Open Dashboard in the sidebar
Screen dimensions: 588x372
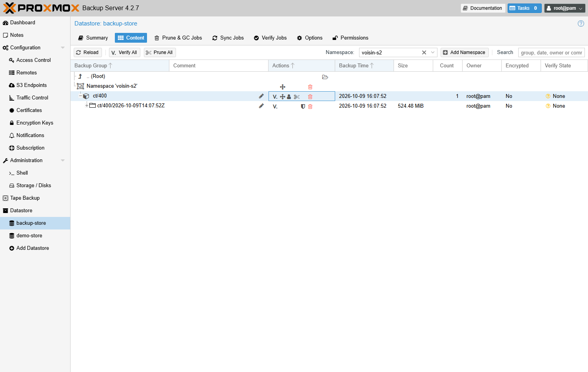point(35,23)
